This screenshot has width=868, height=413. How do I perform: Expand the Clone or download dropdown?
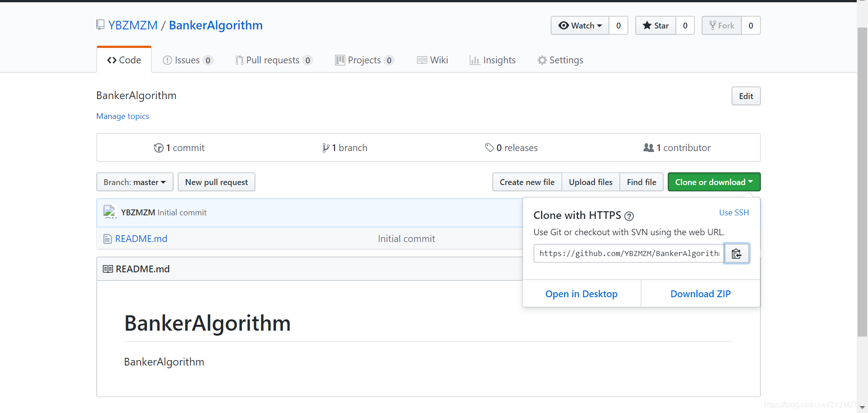[x=713, y=182]
